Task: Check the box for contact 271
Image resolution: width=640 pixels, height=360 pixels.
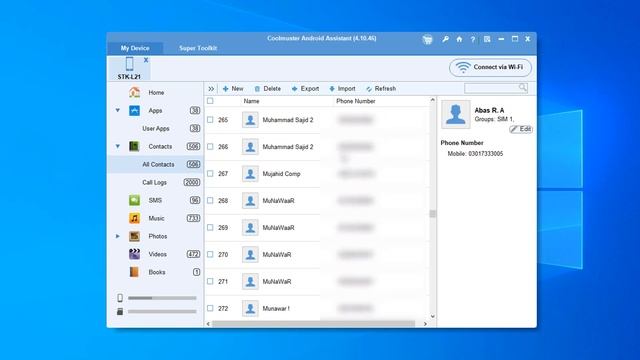Action: pyautogui.click(x=210, y=281)
